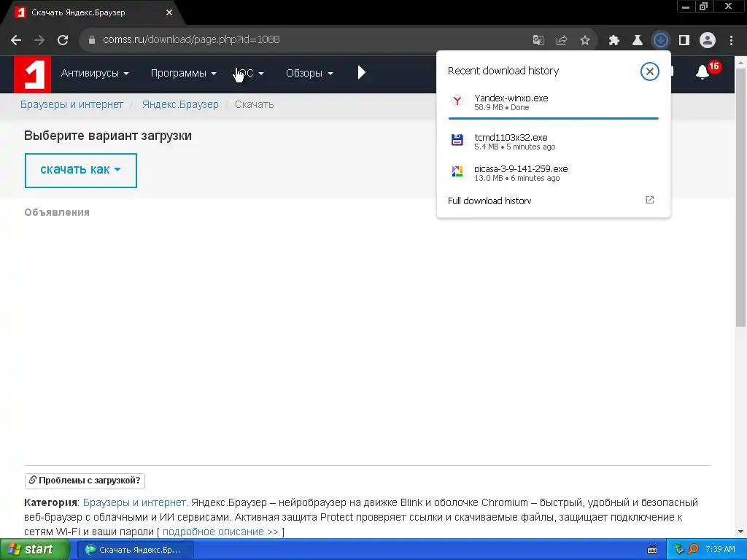Click Full download history link

click(489, 201)
